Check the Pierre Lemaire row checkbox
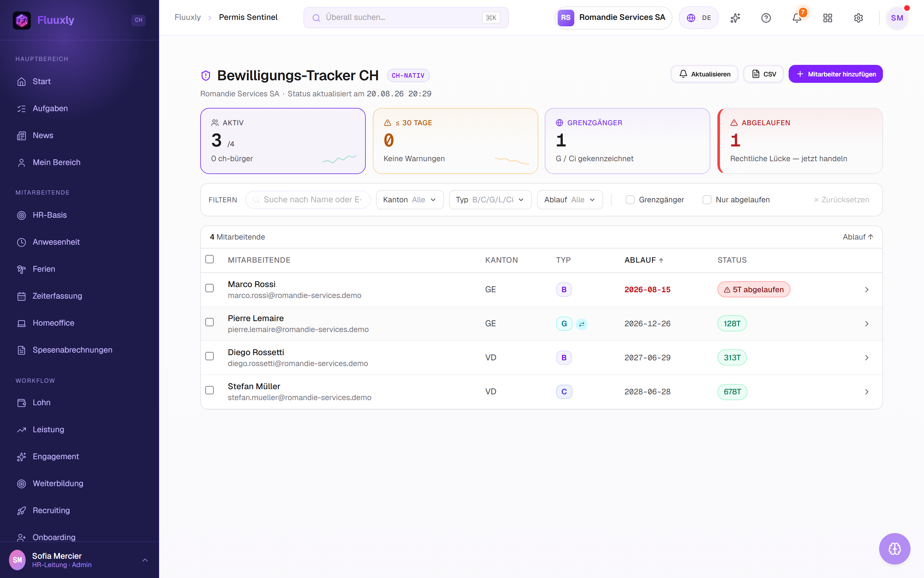Viewport: 924px width, 578px height. point(210,322)
